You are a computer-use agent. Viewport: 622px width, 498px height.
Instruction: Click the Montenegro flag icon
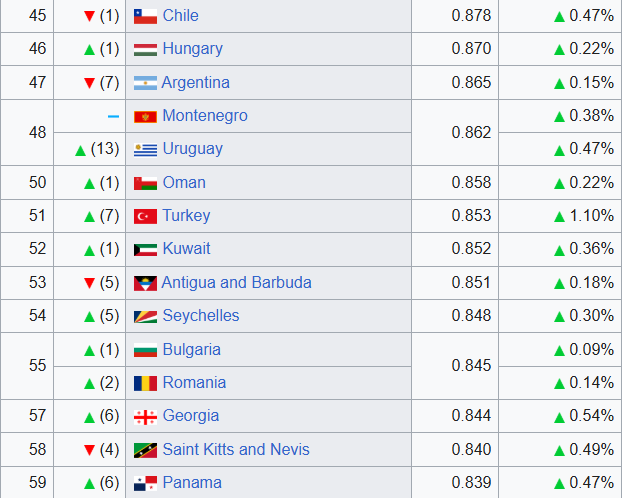[x=146, y=116]
